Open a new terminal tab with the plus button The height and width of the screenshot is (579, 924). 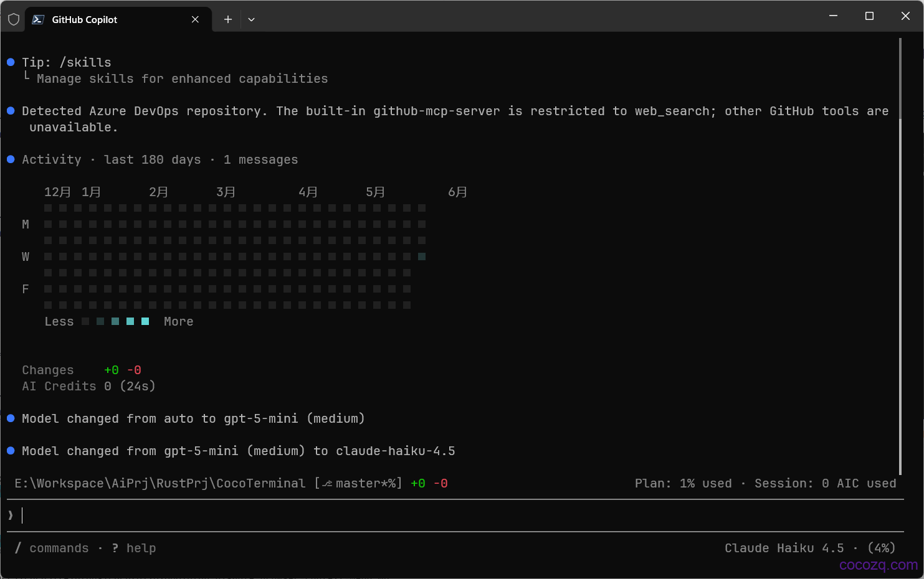point(228,19)
